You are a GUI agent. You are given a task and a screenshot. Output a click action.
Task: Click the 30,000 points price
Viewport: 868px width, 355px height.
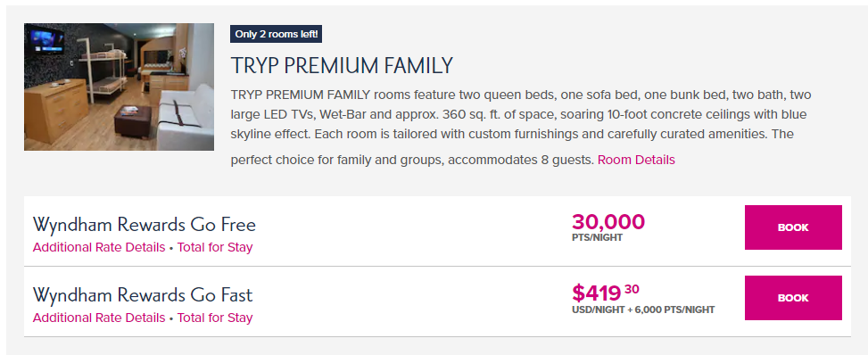pyautogui.click(x=608, y=222)
